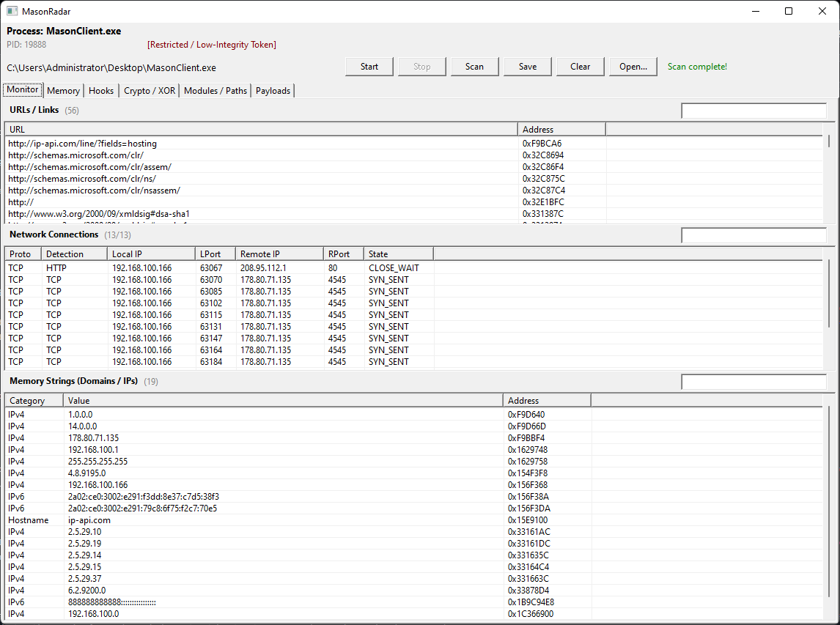Click the Memory Strings filter input

tap(754, 382)
